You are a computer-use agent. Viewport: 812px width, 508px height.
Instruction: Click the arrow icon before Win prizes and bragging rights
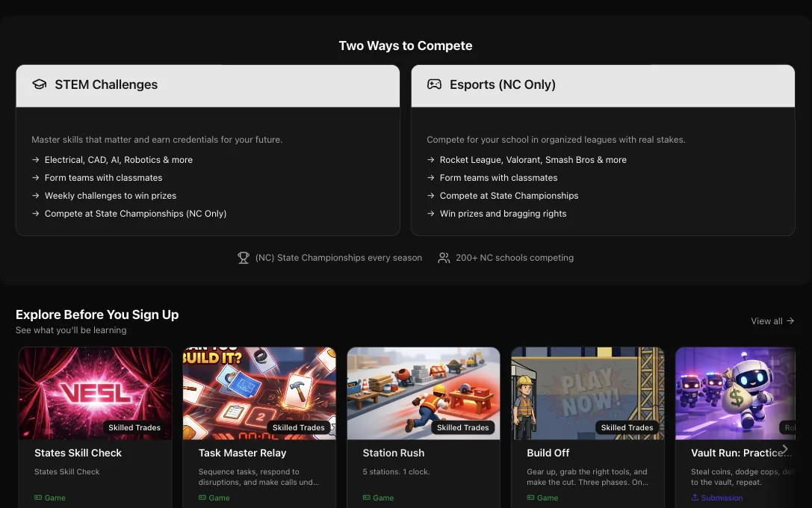[430, 214]
